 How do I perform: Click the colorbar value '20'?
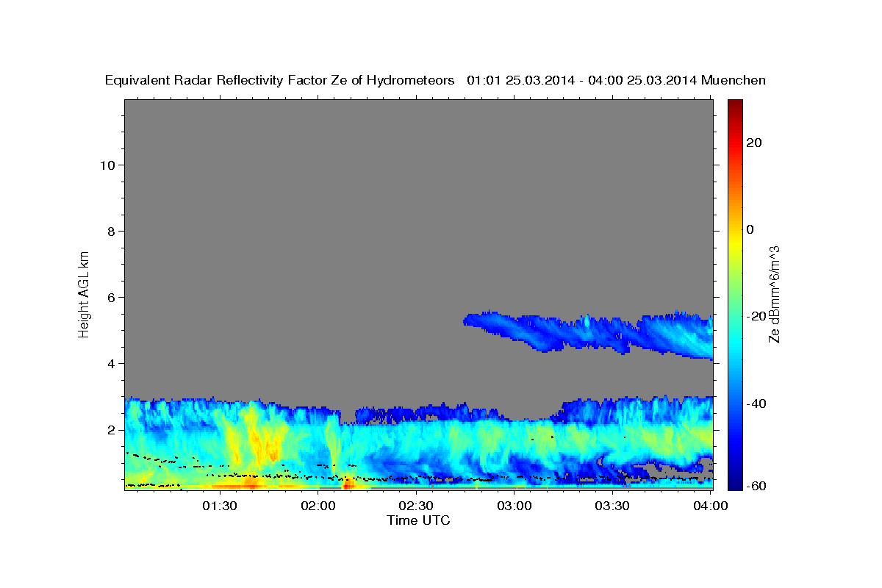click(753, 143)
